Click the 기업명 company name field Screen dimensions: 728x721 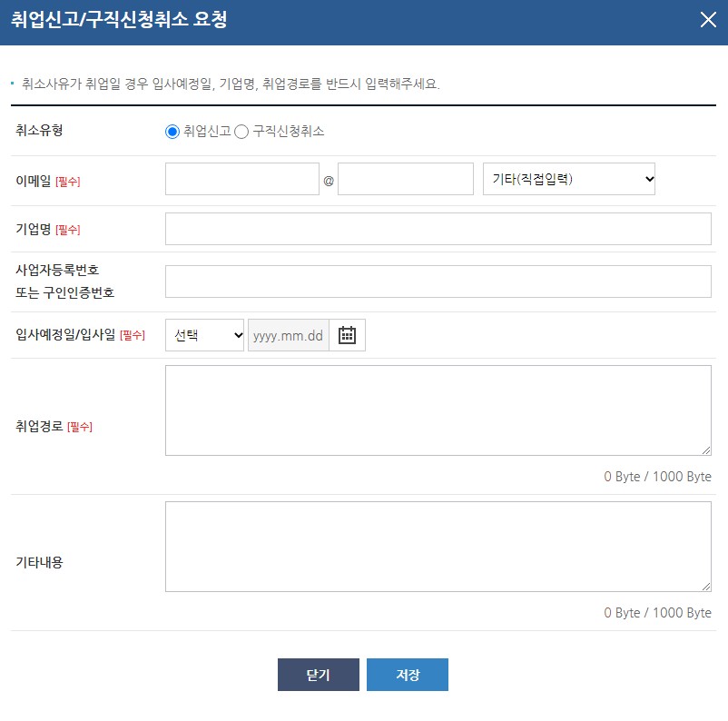point(438,228)
